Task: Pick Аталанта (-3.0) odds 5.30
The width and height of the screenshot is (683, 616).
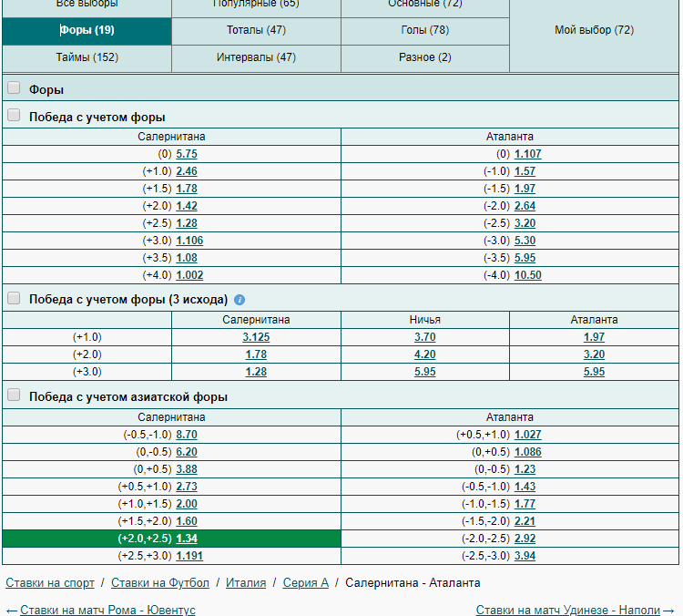Action: (x=525, y=241)
